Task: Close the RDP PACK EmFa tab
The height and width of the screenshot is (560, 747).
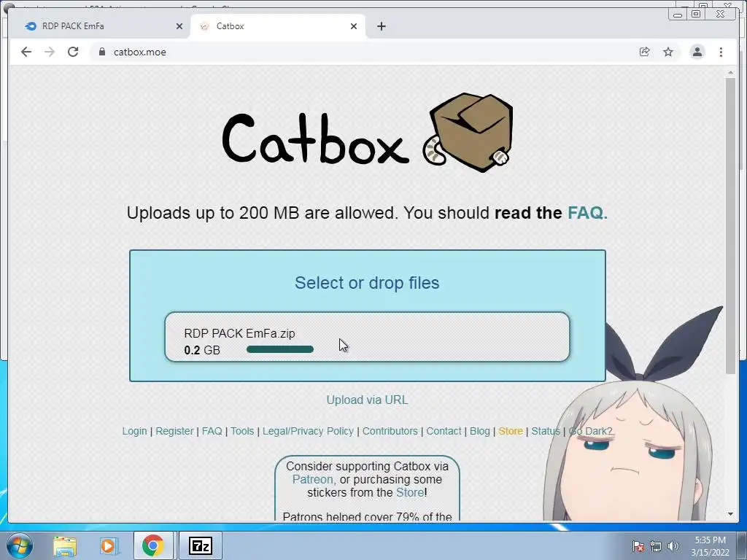Action: pos(179,26)
